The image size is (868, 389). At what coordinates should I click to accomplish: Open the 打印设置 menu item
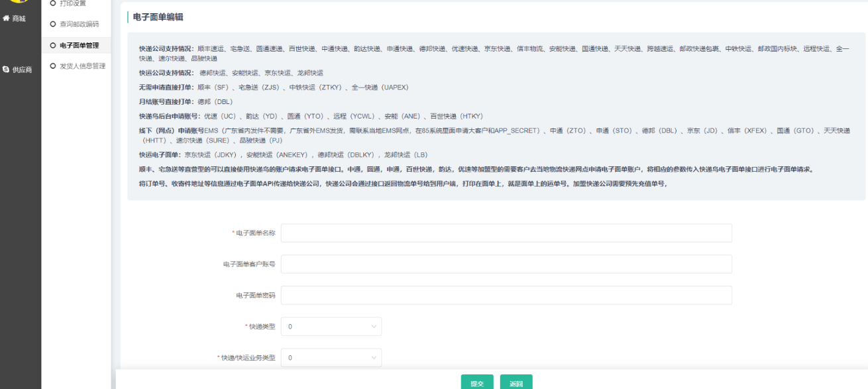point(73,3)
